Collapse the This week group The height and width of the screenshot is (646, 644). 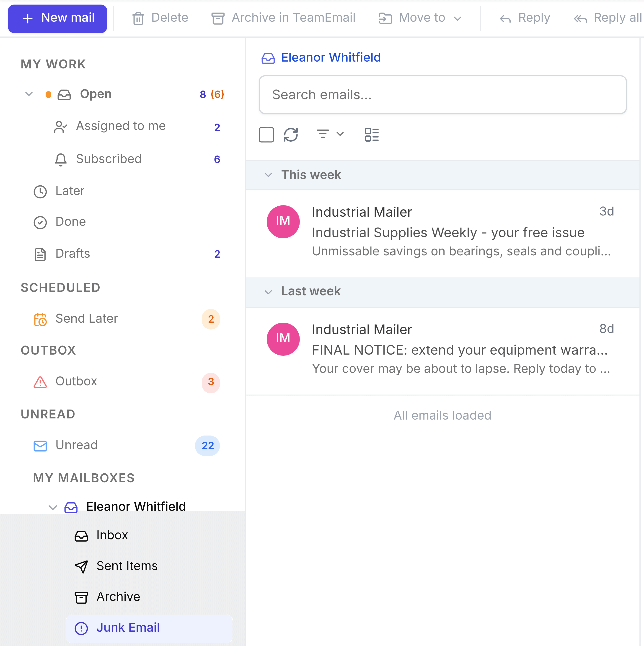coord(268,175)
